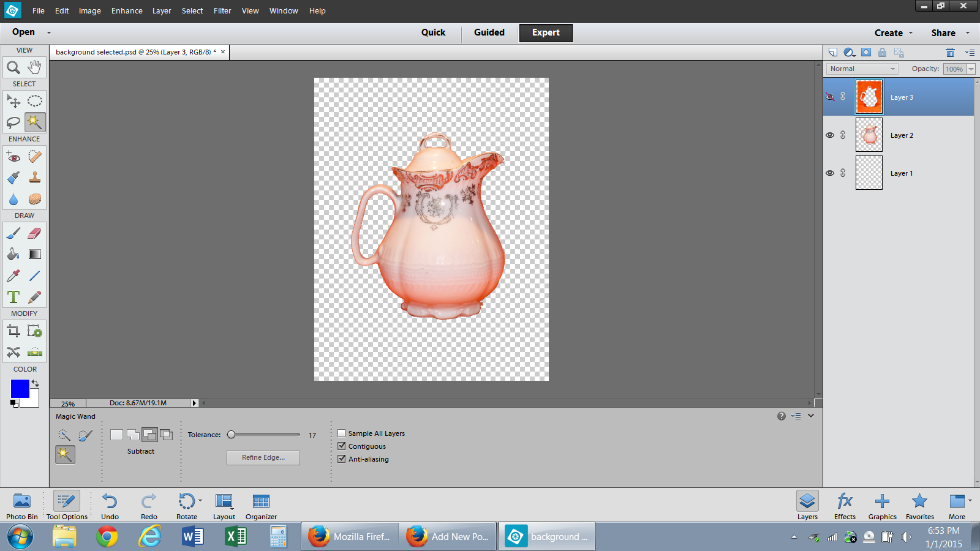980x551 pixels.
Task: Switch to Guided mode tab
Action: (489, 32)
